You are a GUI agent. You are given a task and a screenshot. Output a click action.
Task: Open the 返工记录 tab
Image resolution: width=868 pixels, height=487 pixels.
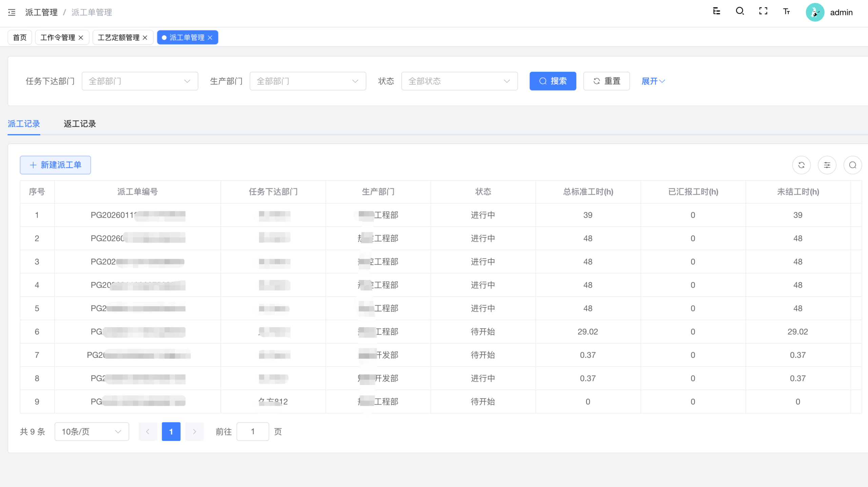click(80, 124)
